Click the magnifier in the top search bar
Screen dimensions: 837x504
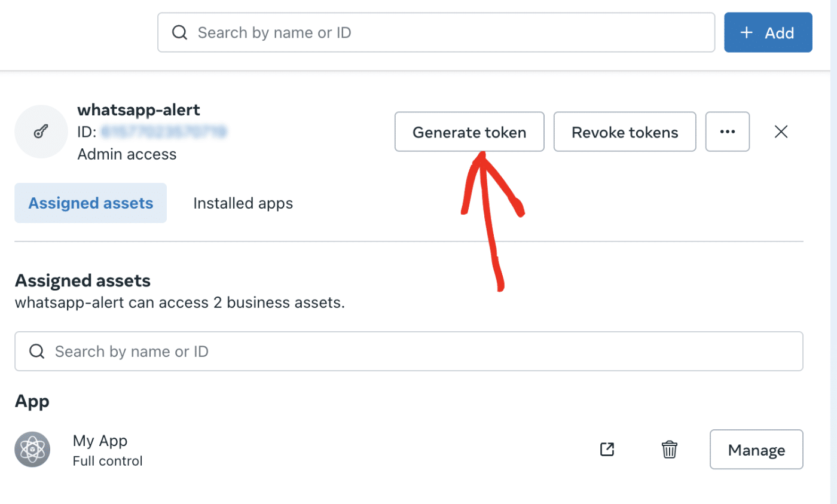179,32
